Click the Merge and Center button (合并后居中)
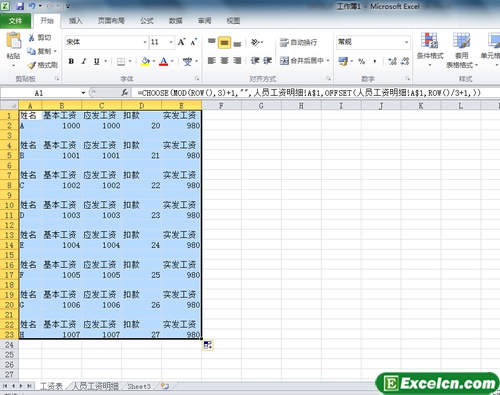Screen dimensions: 500x395 (302, 61)
